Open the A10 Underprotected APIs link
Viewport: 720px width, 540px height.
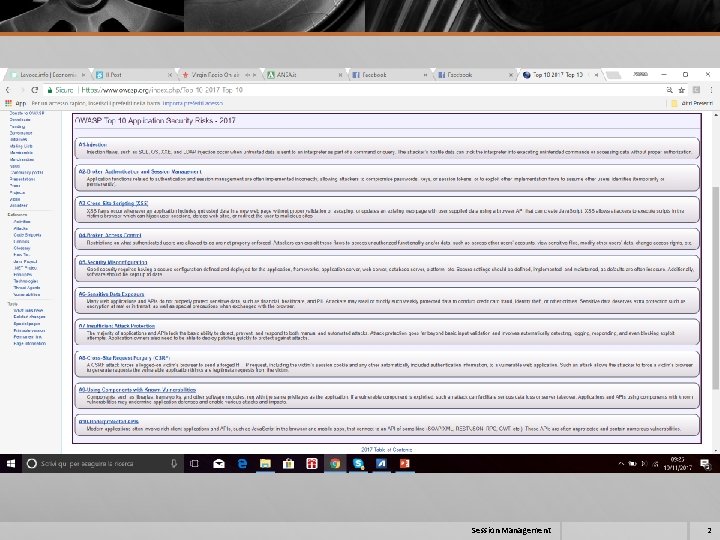(x=108, y=421)
